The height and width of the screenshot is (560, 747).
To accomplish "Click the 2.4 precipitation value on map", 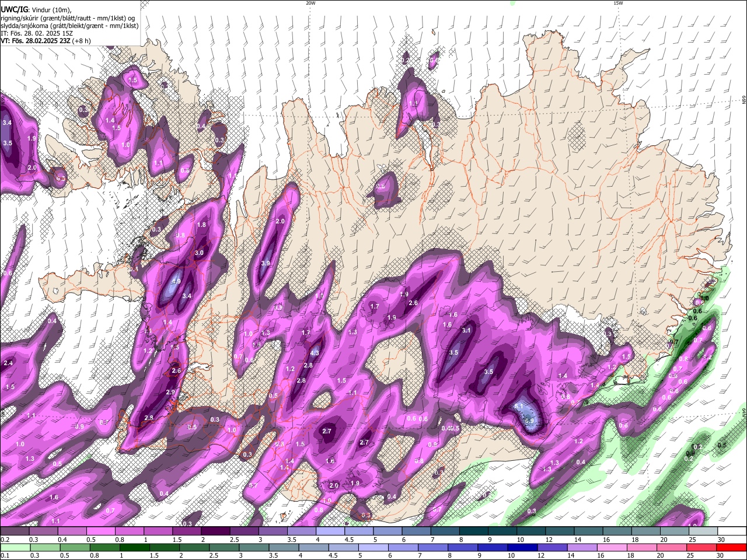I will (8, 363).
